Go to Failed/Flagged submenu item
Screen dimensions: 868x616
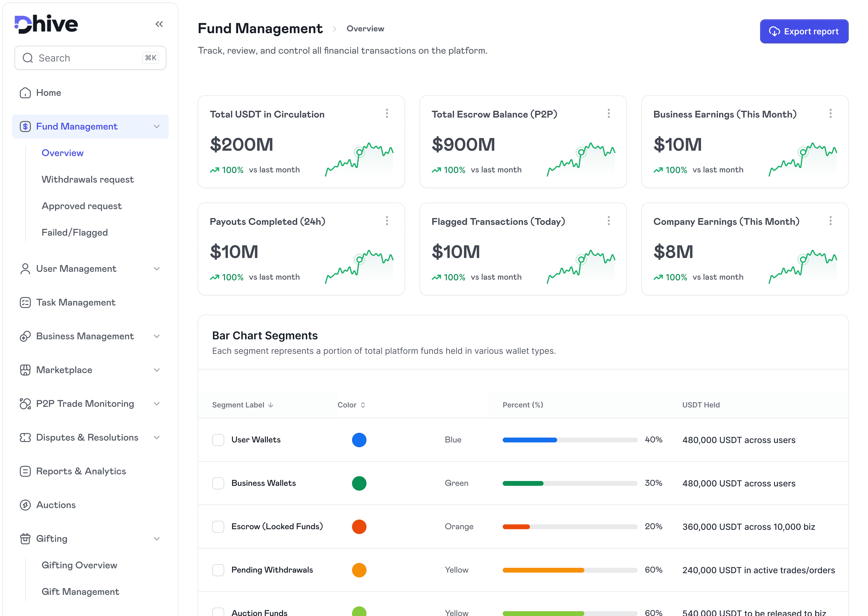75,232
